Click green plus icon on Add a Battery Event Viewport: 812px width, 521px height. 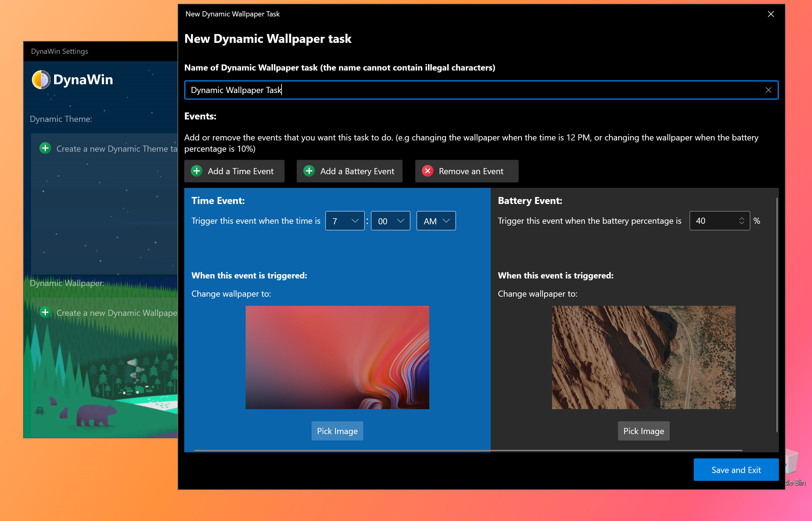(x=309, y=171)
